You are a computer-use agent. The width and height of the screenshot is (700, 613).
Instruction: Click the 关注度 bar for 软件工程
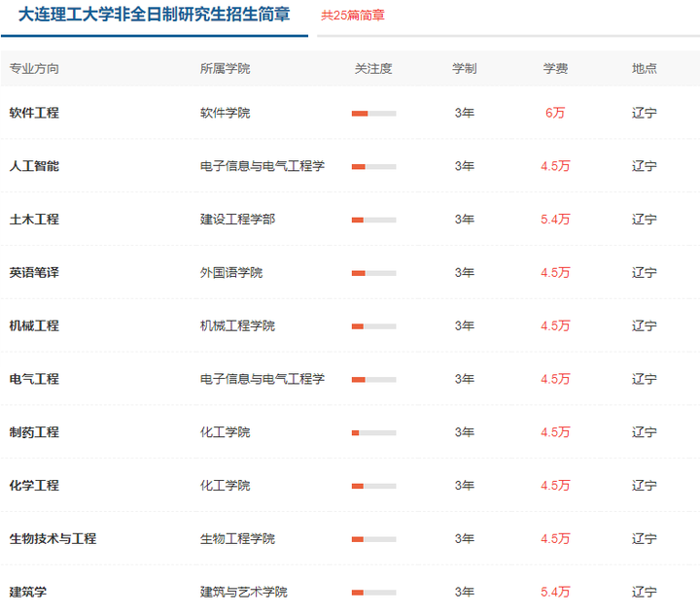tap(373, 114)
